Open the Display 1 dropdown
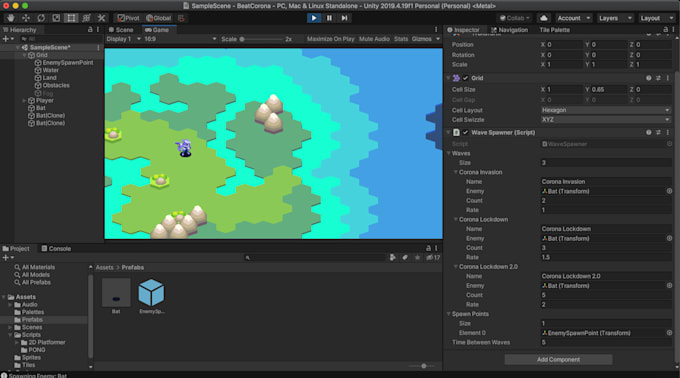The height and width of the screenshot is (378, 680). (124, 39)
